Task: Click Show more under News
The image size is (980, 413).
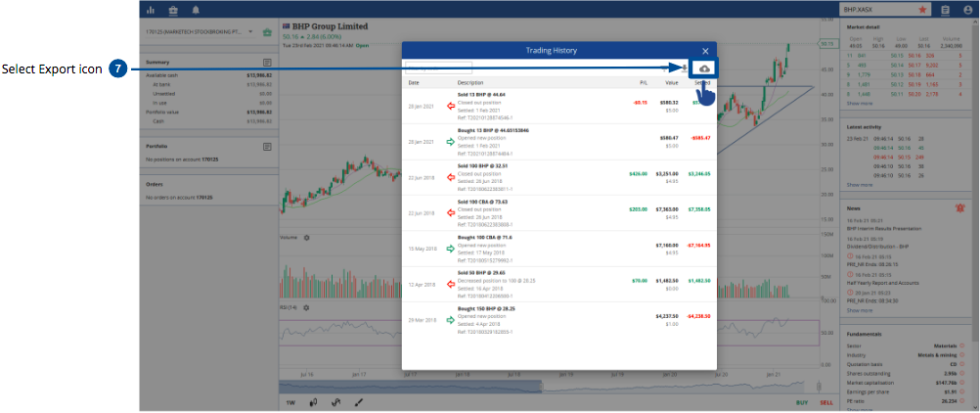Action: click(860, 310)
